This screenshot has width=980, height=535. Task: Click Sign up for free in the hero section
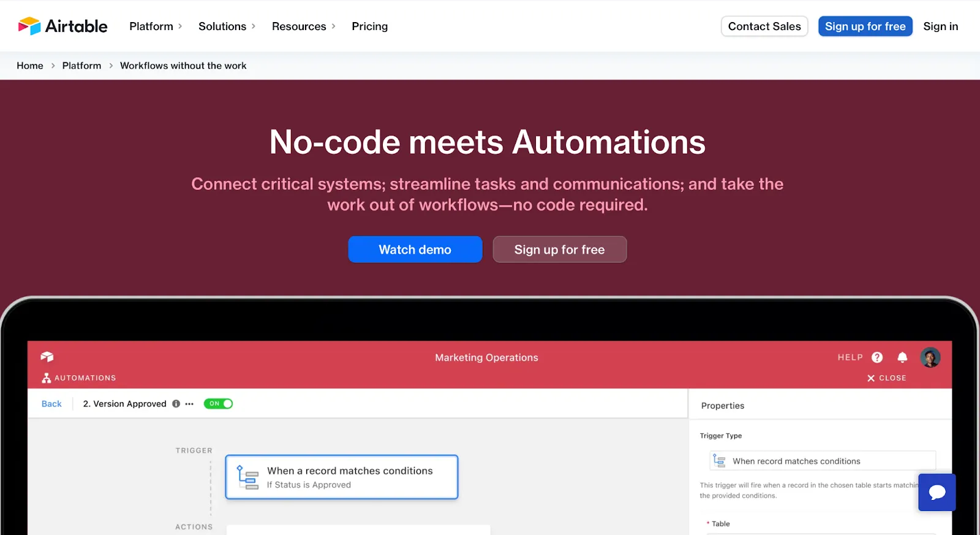tap(559, 249)
